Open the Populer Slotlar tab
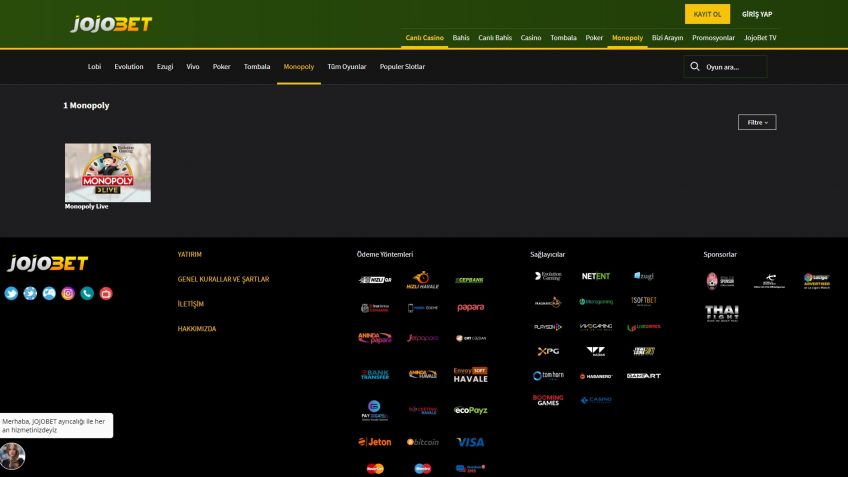 pyautogui.click(x=402, y=67)
